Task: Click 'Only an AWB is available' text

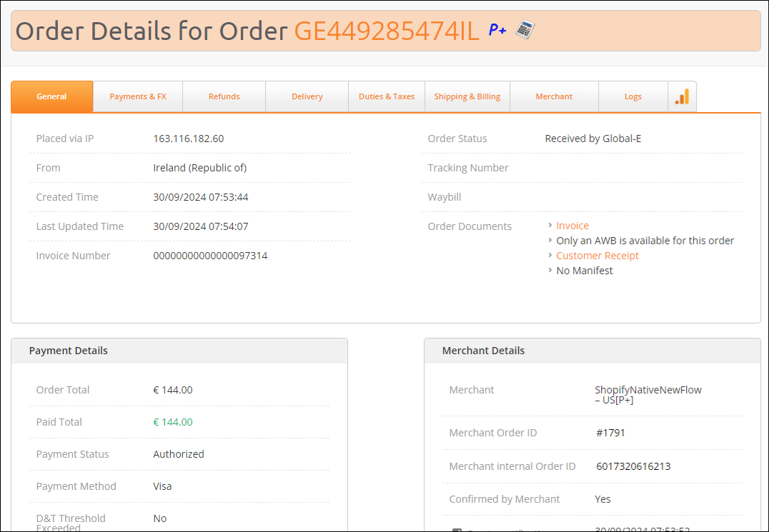Action: (645, 241)
